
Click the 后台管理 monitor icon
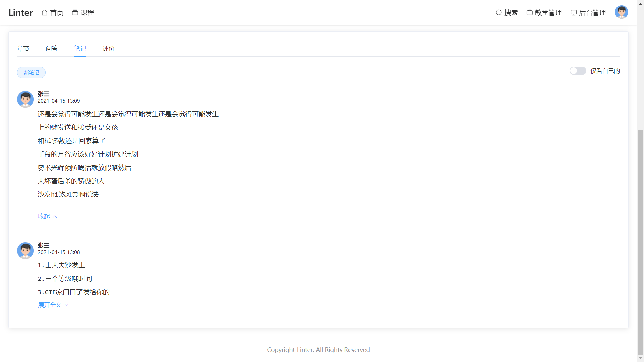tap(574, 13)
